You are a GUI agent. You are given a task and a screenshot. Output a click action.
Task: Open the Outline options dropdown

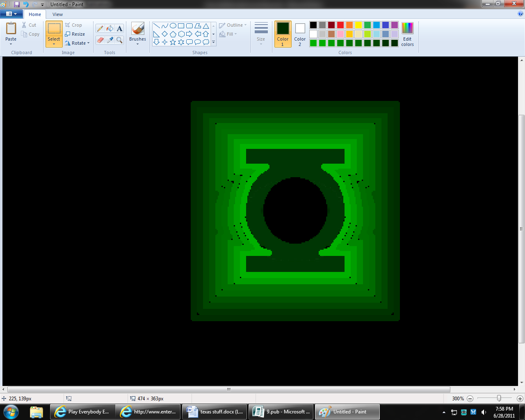pos(233,25)
